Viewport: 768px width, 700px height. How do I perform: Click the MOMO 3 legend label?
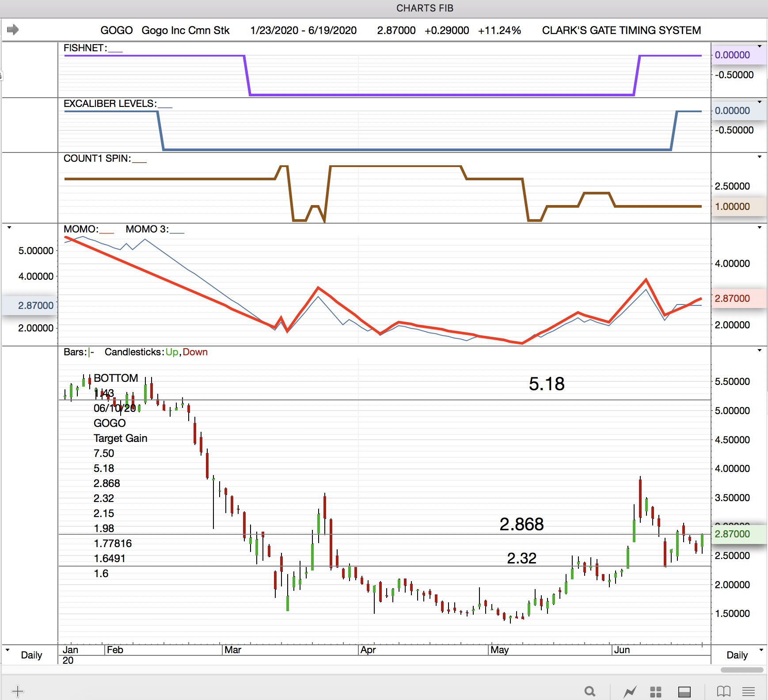(x=147, y=229)
